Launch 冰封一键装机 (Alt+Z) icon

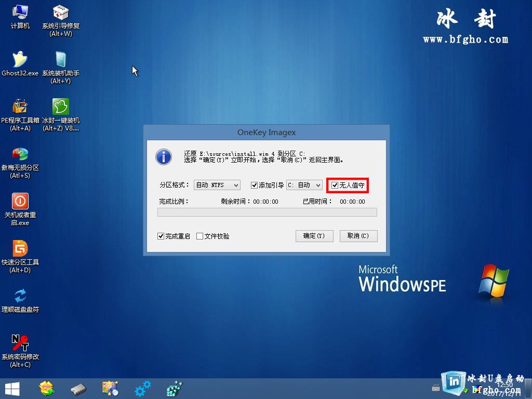pyautogui.click(x=61, y=115)
